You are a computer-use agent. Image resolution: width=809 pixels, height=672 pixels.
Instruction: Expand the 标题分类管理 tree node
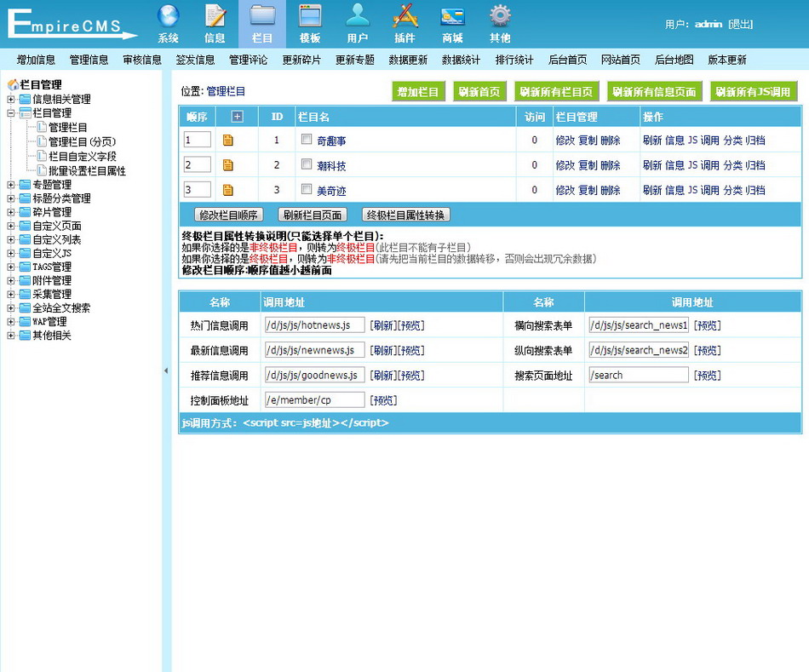click(x=11, y=198)
